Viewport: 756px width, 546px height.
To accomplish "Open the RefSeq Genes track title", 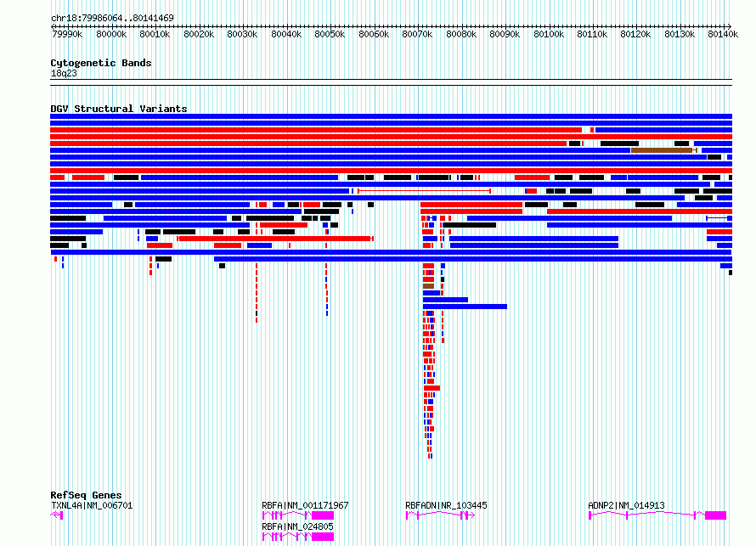I will pos(86,495).
